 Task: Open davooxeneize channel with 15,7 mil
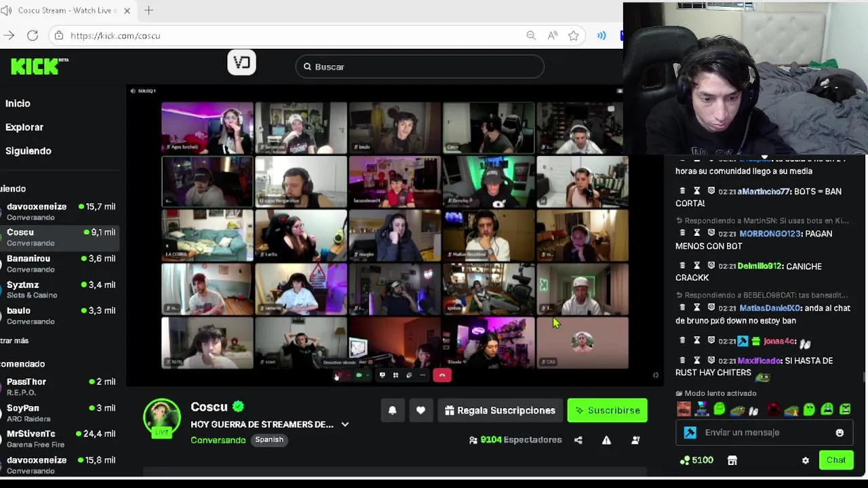[x=60, y=211]
